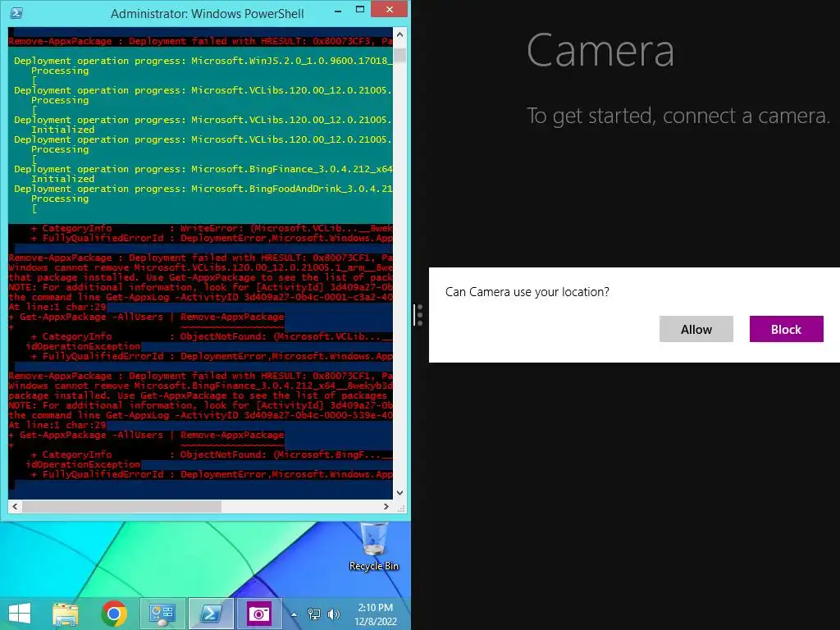Close the PowerShell window
Viewport: 840px width, 630px height.
pyautogui.click(x=390, y=9)
